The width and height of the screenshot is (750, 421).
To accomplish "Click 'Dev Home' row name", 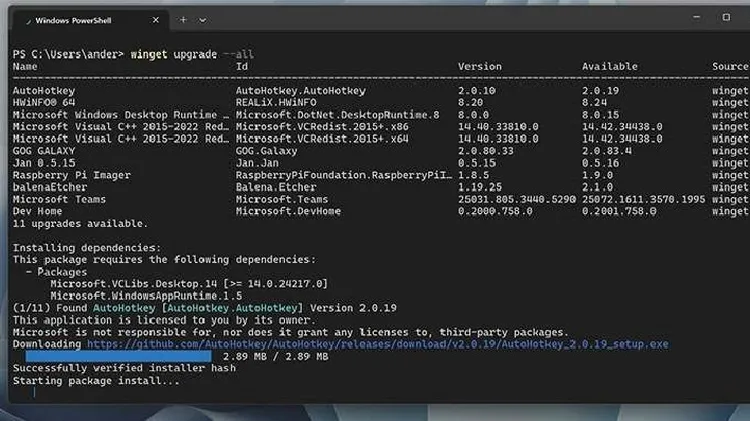I will tap(37, 211).
